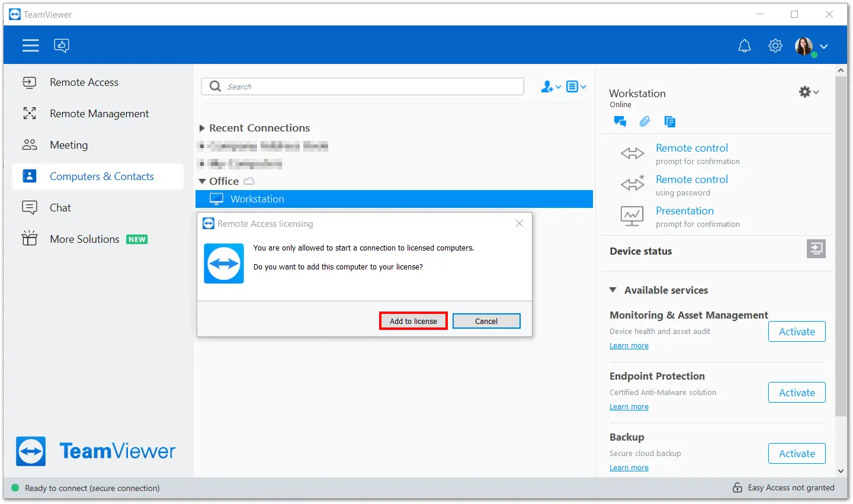Collapse the Available services section
The height and width of the screenshot is (504, 853).
click(x=613, y=290)
